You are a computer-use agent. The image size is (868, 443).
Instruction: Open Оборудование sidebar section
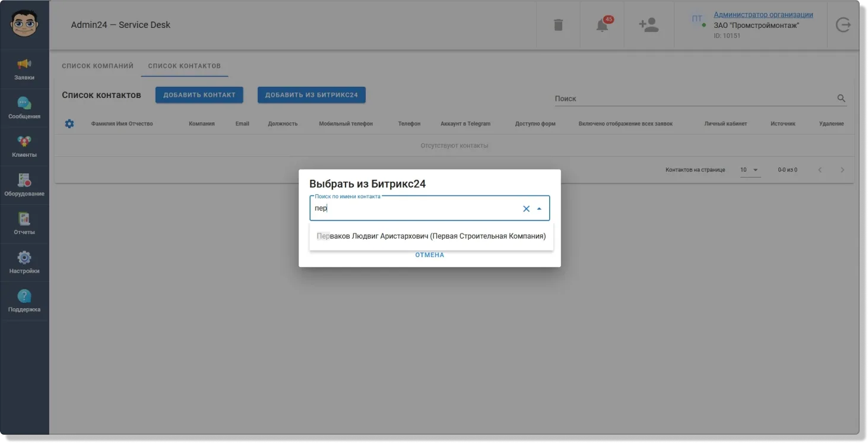24,185
